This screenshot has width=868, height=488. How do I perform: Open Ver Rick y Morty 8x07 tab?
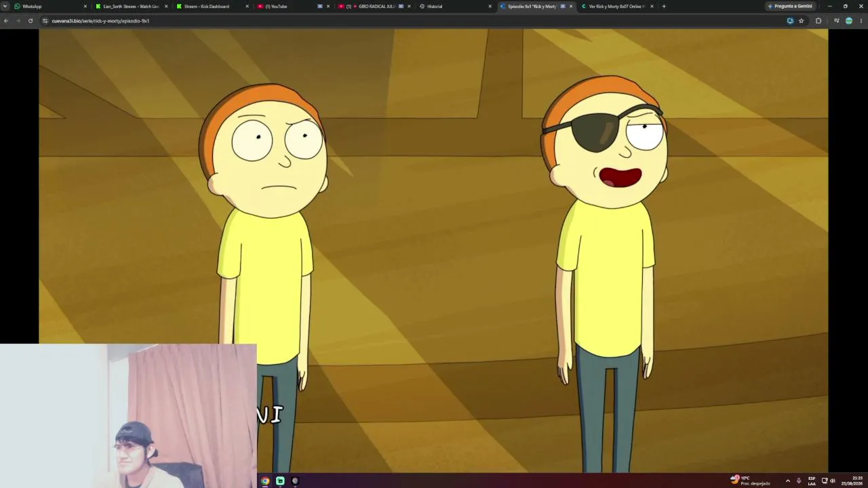pos(617,6)
